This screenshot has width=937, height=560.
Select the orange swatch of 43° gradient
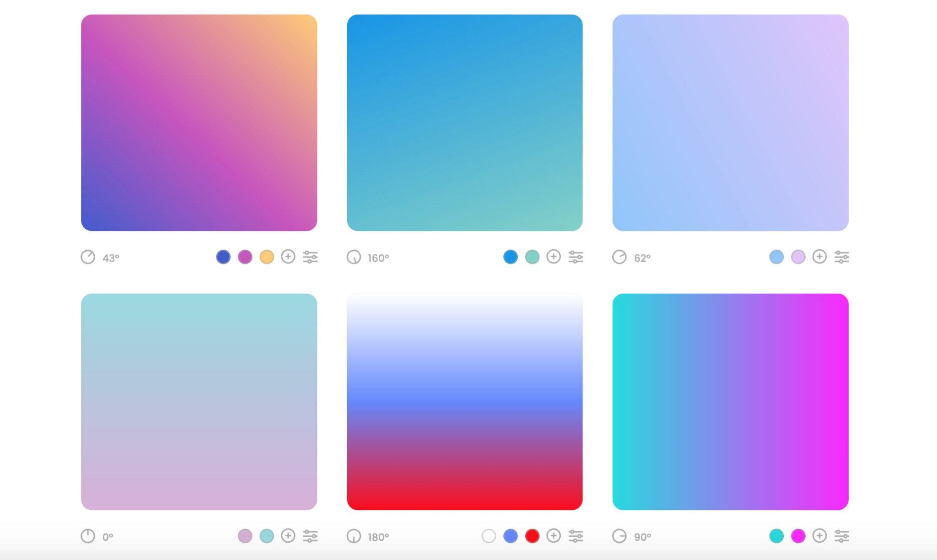click(x=267, y=257)
